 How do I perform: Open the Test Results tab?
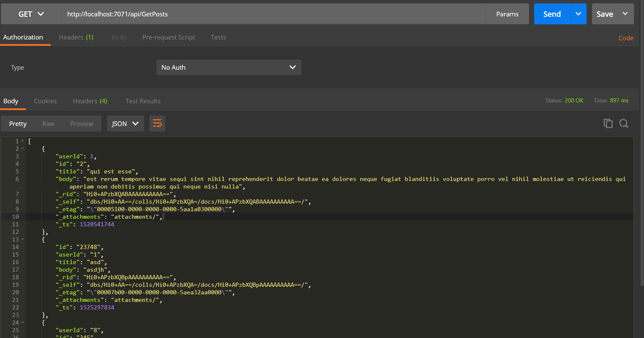click(143, 101)
